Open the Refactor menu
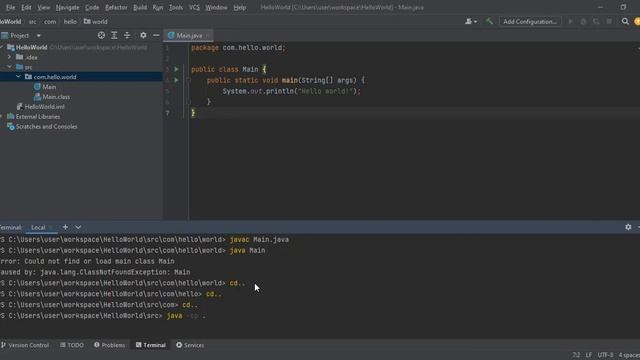This screenshot has height=360, width=640. [116, 7]
